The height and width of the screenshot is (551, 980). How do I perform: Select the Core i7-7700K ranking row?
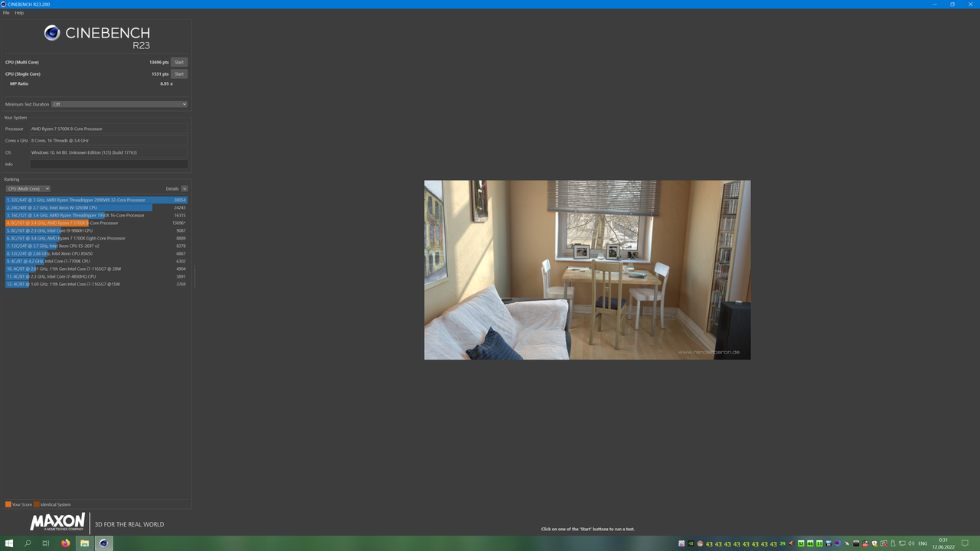click(x=96, y=261)
